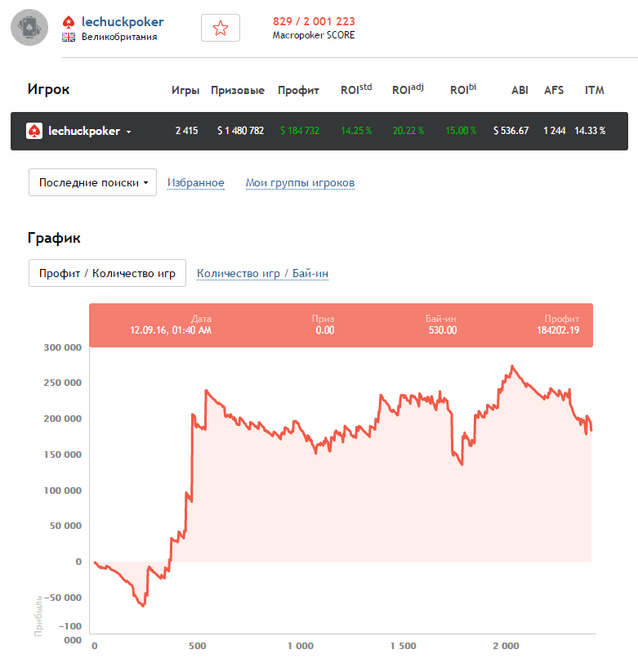Click the chart peak near 2 000 games

512,366
